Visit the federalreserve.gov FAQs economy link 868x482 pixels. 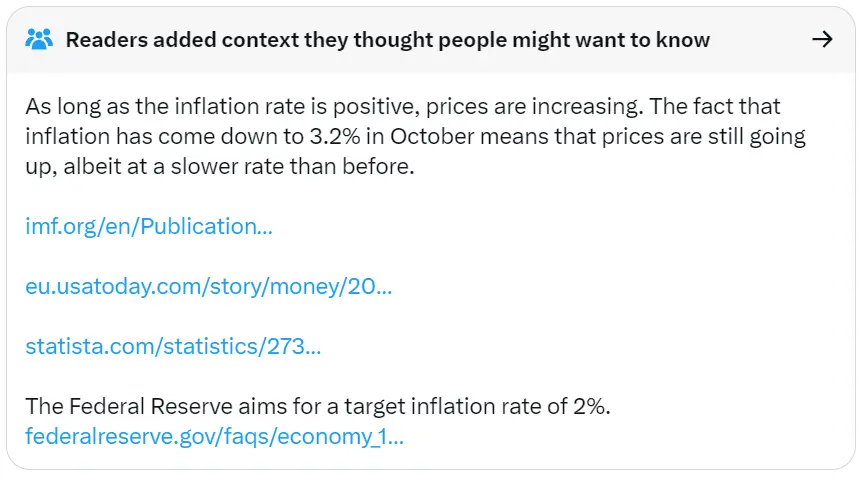214,436
